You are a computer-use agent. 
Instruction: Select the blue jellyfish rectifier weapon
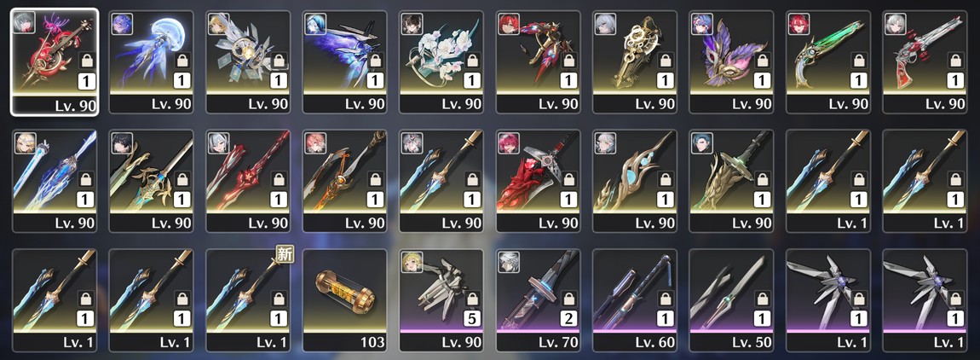point(151,61)
